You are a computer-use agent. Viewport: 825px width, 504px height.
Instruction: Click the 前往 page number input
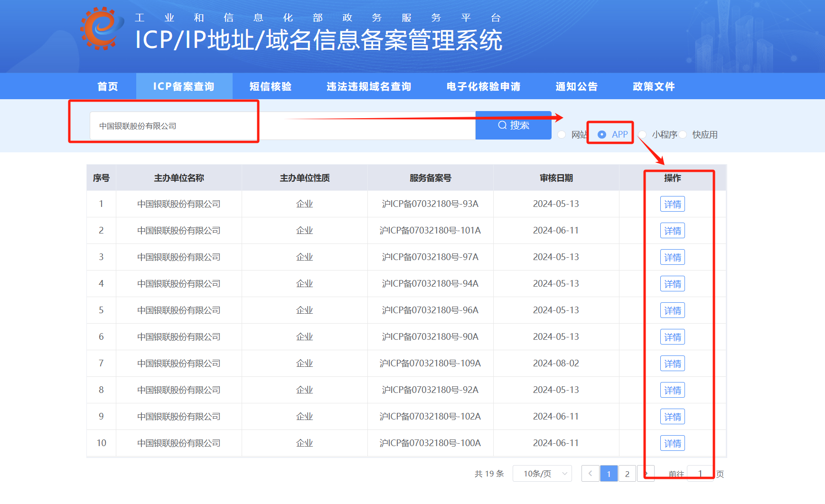tap(700, 474)
